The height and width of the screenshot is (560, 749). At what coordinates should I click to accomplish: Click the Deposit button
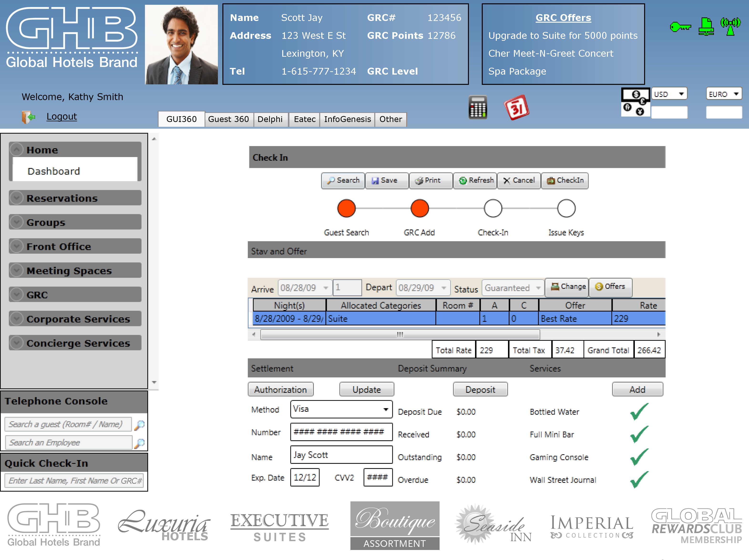click(480, 389)
